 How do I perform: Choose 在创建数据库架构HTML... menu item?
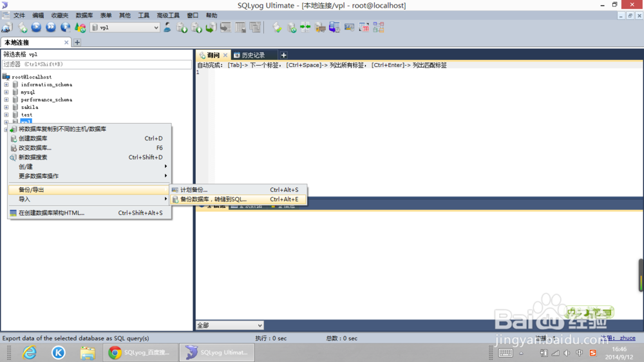coord(89,213)
